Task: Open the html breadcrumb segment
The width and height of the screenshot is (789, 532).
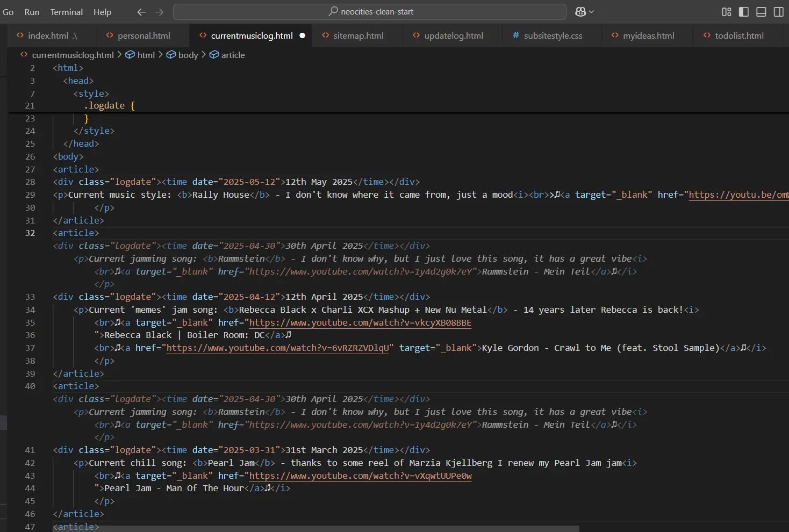Action: tap(146, 55)
